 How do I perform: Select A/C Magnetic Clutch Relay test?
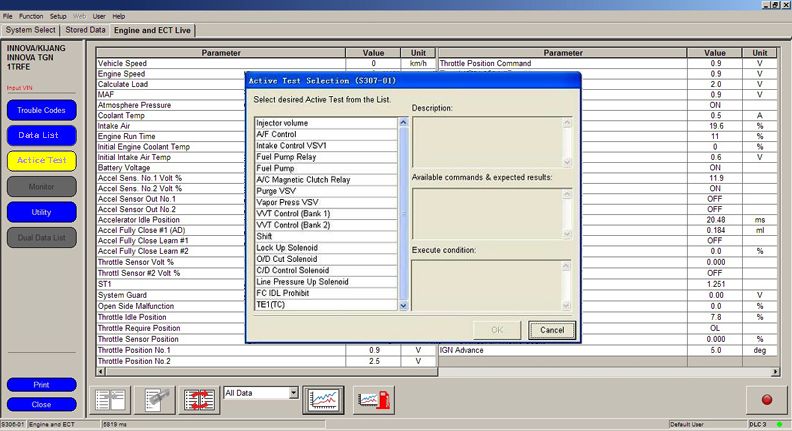coord(326,180)
